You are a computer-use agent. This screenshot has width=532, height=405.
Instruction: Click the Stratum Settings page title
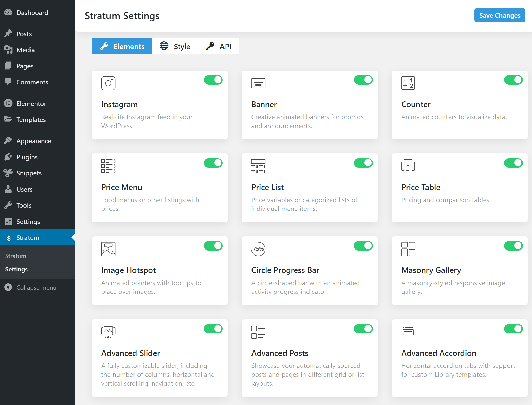coord(122,16)
